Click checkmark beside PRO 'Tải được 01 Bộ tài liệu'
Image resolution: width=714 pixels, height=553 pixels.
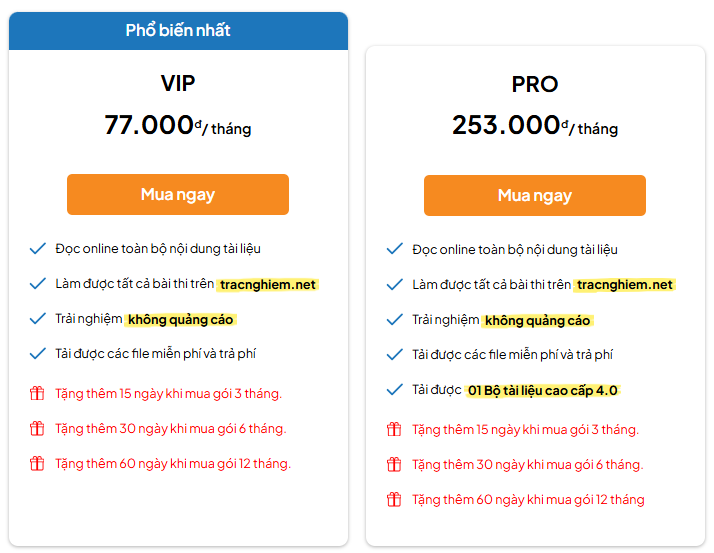point(394,390)
